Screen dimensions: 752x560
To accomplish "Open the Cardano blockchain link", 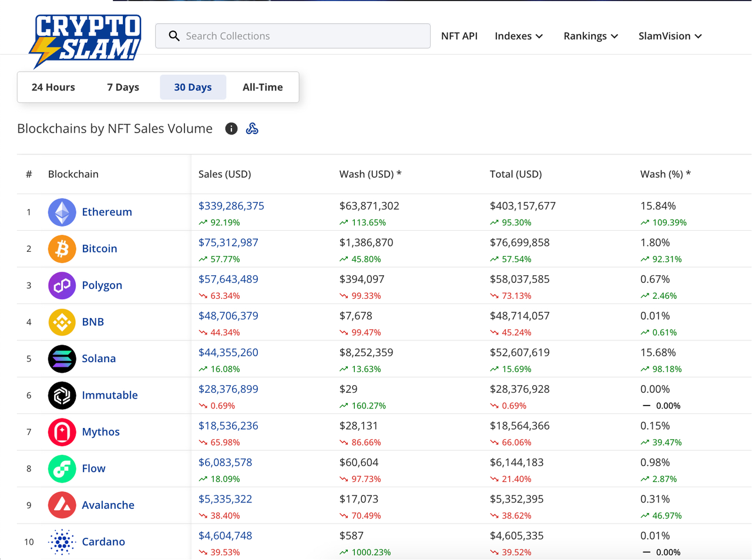I will coord(103,542).
